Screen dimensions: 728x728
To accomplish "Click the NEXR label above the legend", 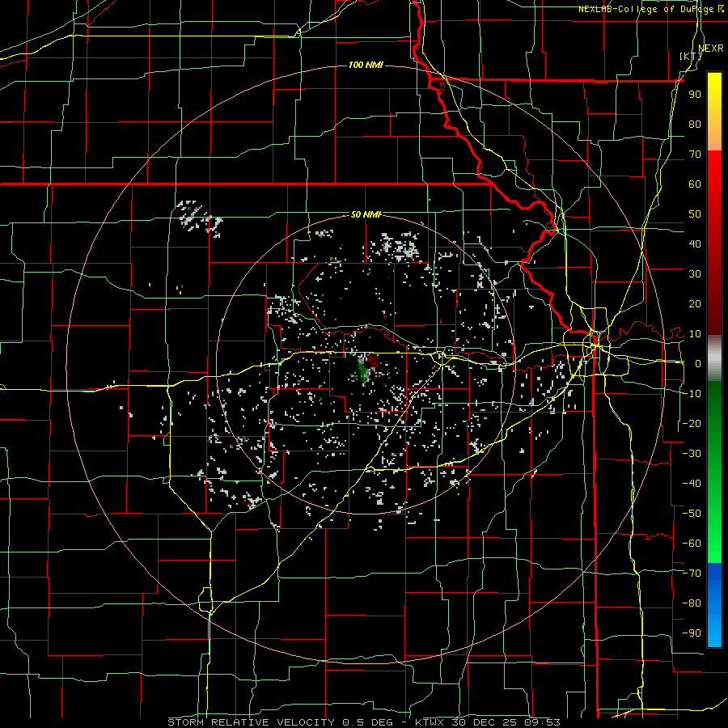I will click(711, 49).
